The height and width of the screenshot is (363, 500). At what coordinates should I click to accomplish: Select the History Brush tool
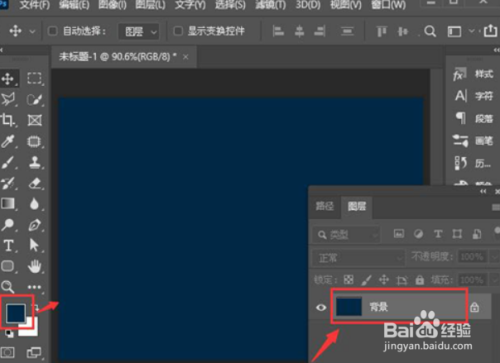tap(8, 183)
